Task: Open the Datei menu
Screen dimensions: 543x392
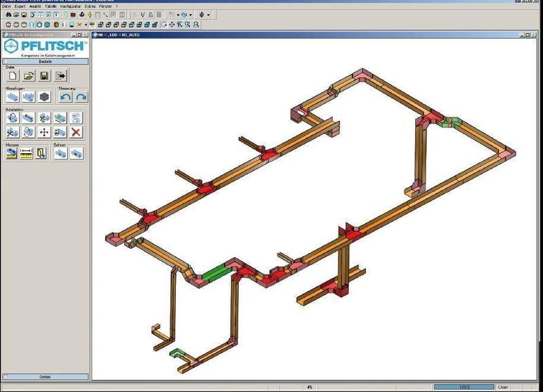Action: point(6,6)
